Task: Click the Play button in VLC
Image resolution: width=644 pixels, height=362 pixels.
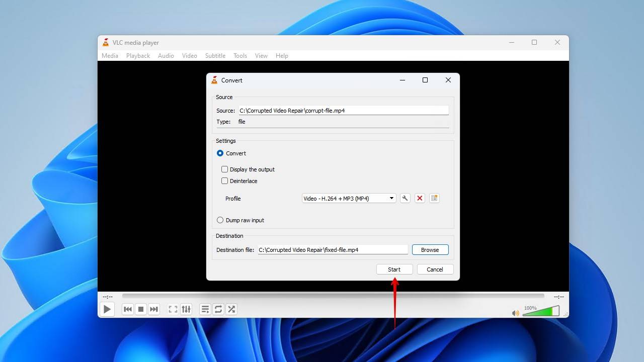Action: click(x=107, y=309)
